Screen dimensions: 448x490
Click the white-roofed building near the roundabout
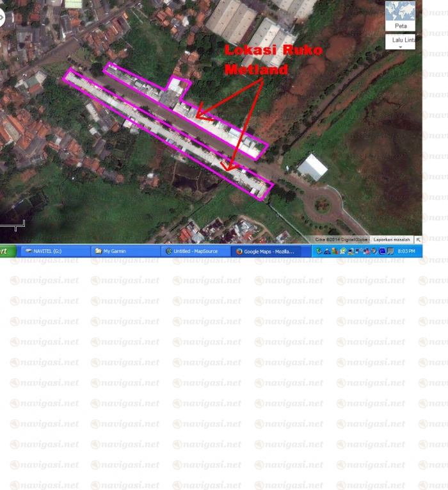coord(312,167)
